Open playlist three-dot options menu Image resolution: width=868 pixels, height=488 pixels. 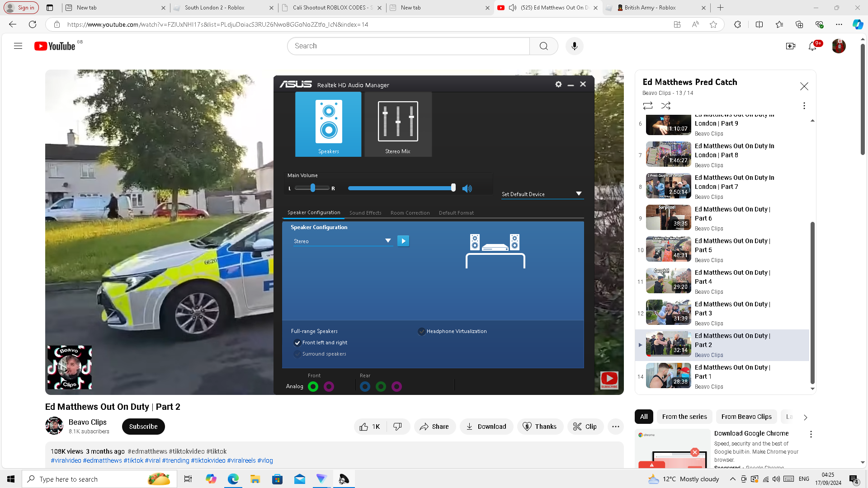804,106
